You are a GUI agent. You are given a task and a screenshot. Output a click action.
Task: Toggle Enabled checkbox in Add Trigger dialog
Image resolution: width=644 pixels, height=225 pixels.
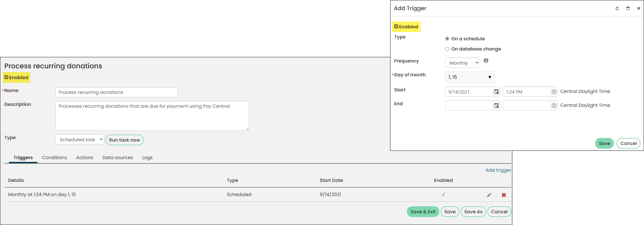pyautogui.click(x=396, y=26)
